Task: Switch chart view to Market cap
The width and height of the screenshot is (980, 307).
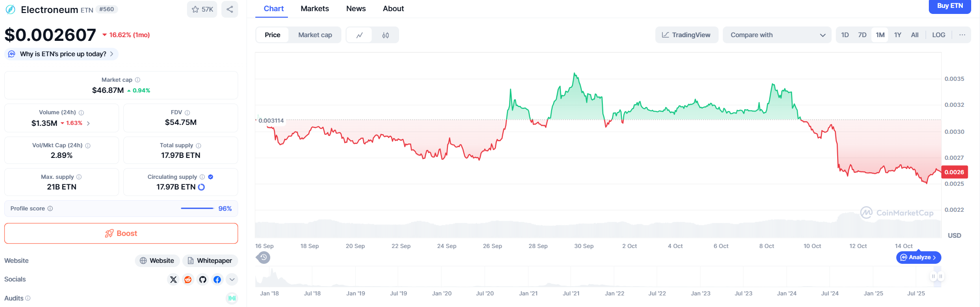Action: coord(315,35)
